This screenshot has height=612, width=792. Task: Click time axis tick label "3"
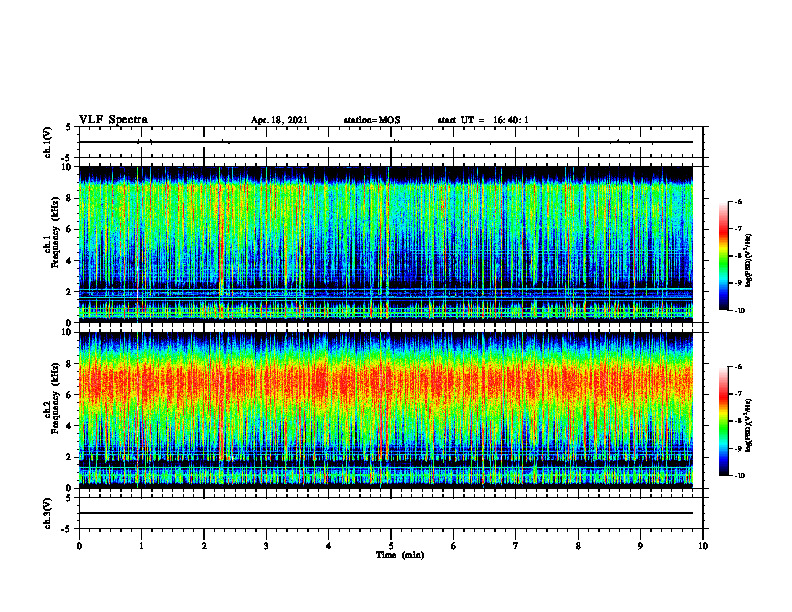coord(266,546)
